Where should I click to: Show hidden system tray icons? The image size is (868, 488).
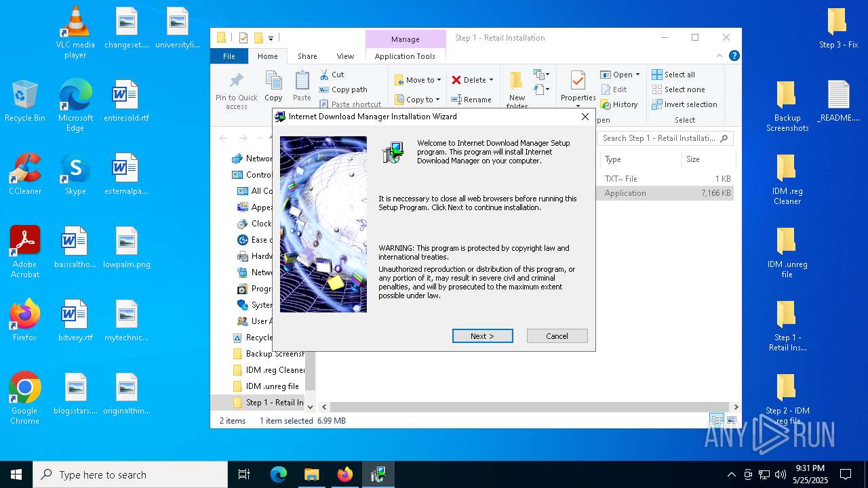point(731,474)
